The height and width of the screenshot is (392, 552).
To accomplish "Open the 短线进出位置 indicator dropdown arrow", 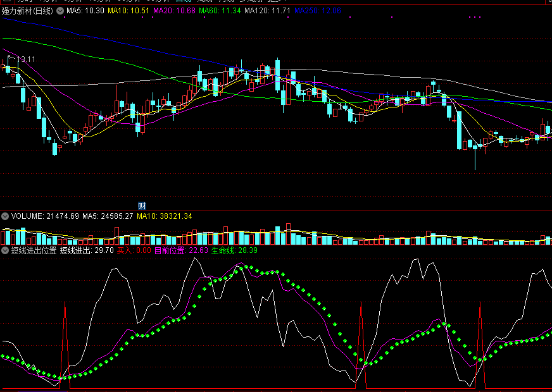I will click(x=5, y=250).
